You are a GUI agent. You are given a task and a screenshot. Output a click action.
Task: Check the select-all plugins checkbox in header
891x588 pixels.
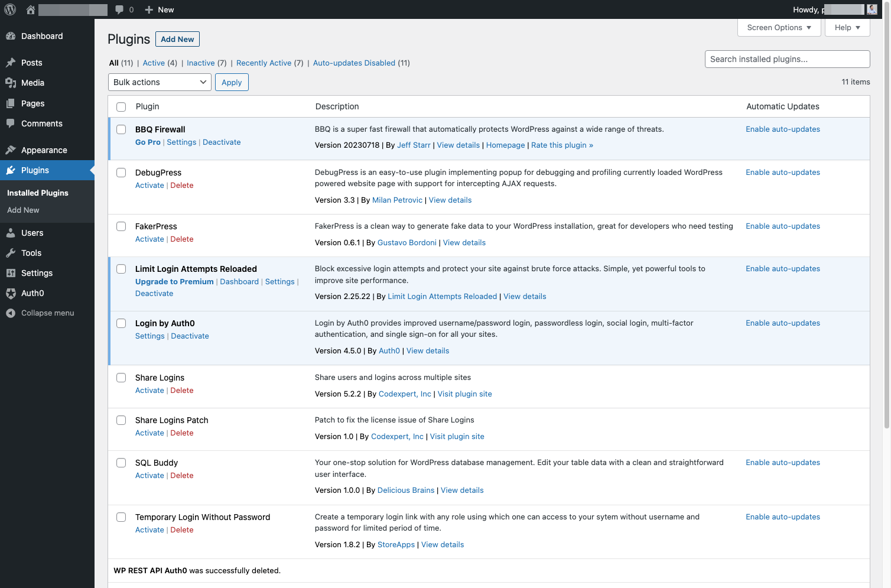tap(121, 107)
